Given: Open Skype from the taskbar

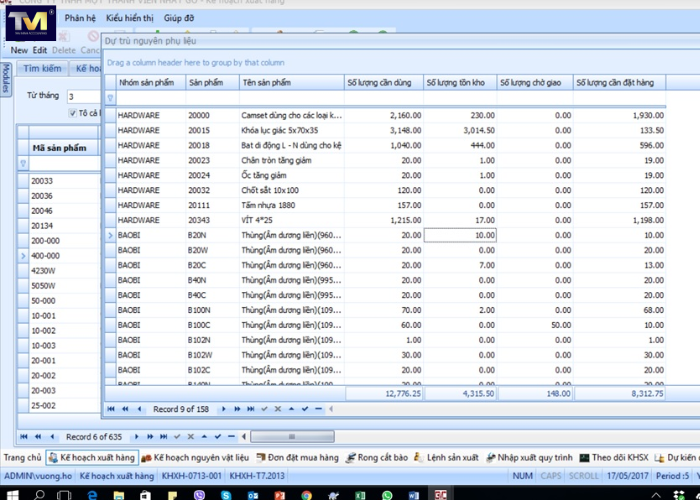Looking at the screenshot, I should point(226,494).
